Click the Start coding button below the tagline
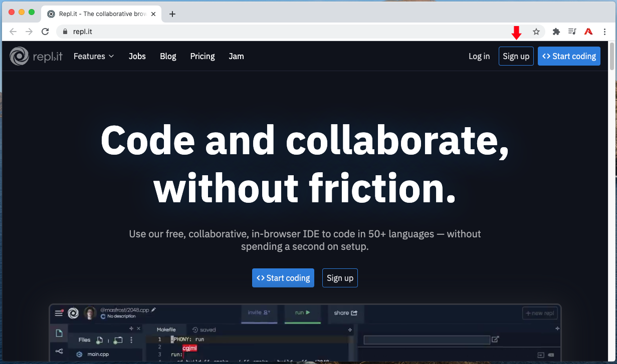Image resolution: width=617 pixels, height=364 pixels. (x=283, y=278)
